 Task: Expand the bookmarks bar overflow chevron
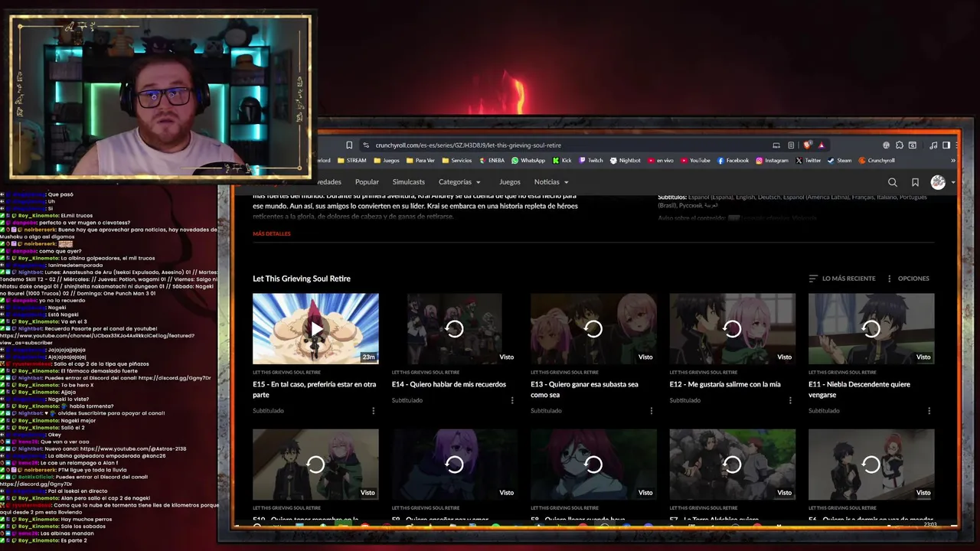[953, 161]
